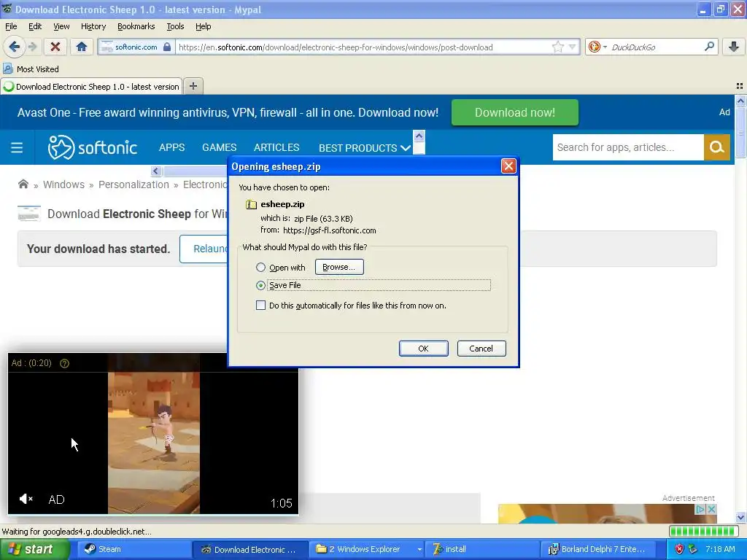Open the Help menu

coord(204,26)
